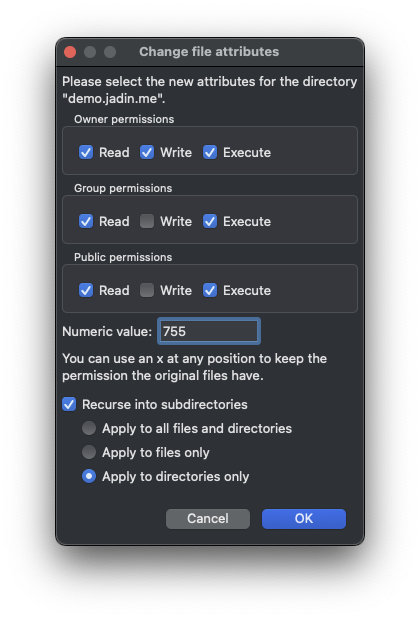The width and height of the screenshot is (420, 619).
Task: Uncheck Owner Read permission checkbox
Action: tap(86, 152)
